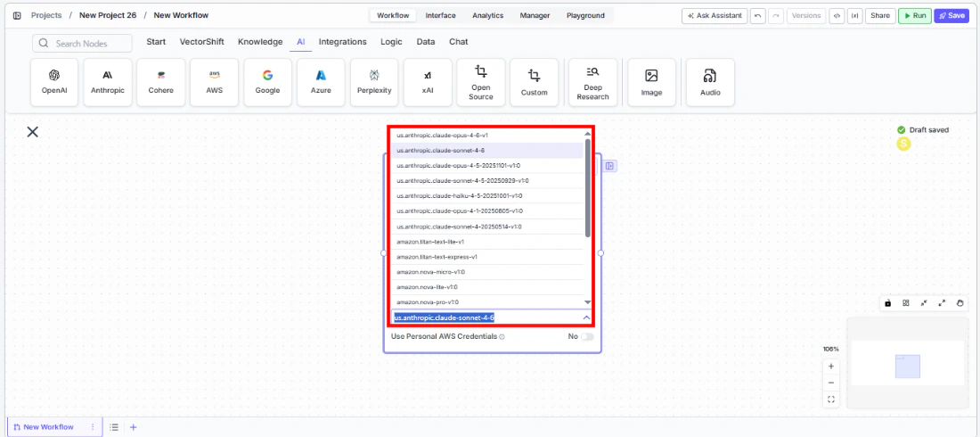The image size is (980, 437).
Task: Select us.anthropic.claude-sonnet-4-5-20250929-v1:0 option
Action: coord(487,181)
